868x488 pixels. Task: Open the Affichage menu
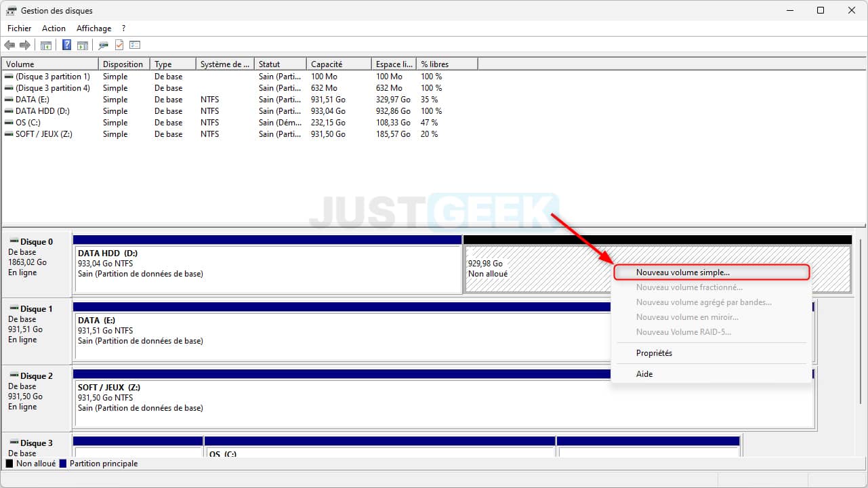tap(94, 28)
